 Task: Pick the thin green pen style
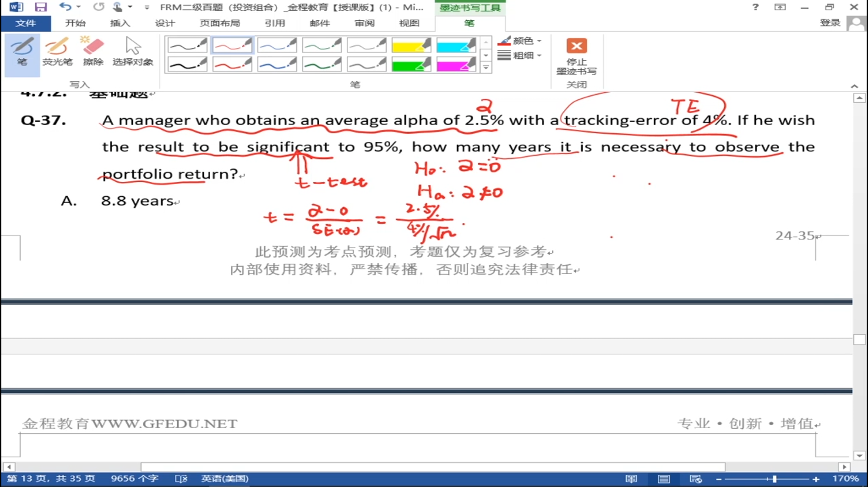pos(321,45)
